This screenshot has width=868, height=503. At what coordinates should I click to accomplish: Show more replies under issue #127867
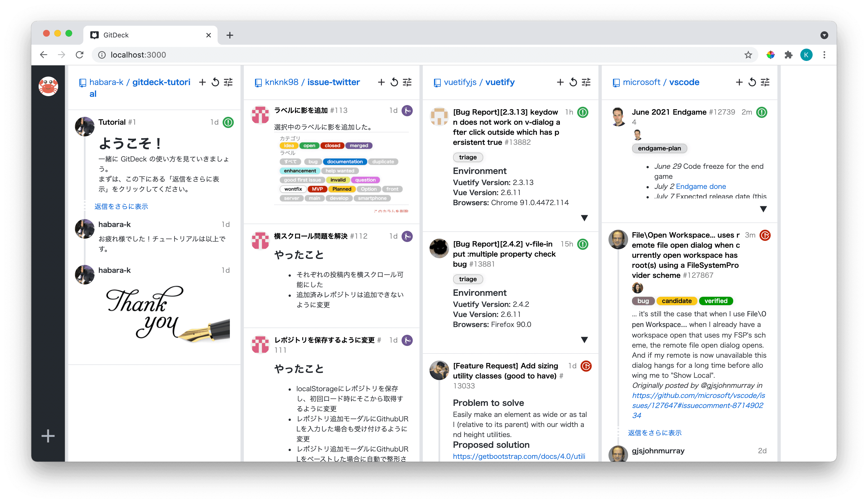tap(654, 433)
